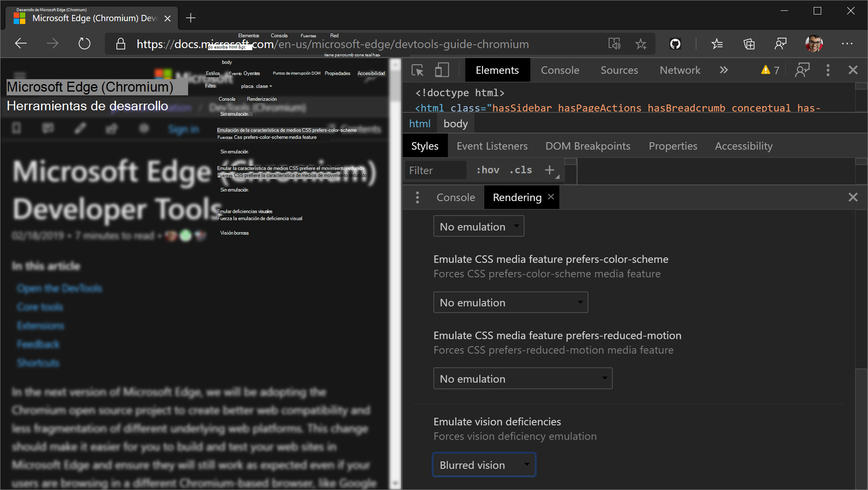Close the Rendering drawer tab
868x490 pixels.
click(551, 197)
